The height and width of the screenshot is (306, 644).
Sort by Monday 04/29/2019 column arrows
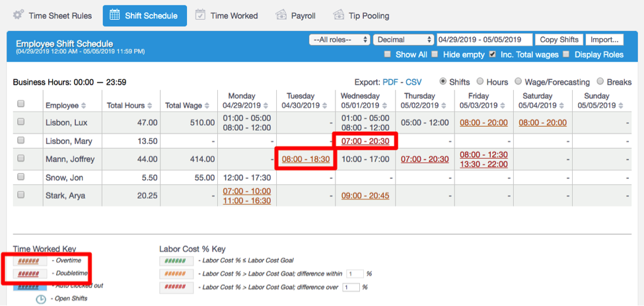[x=266, y=106]
